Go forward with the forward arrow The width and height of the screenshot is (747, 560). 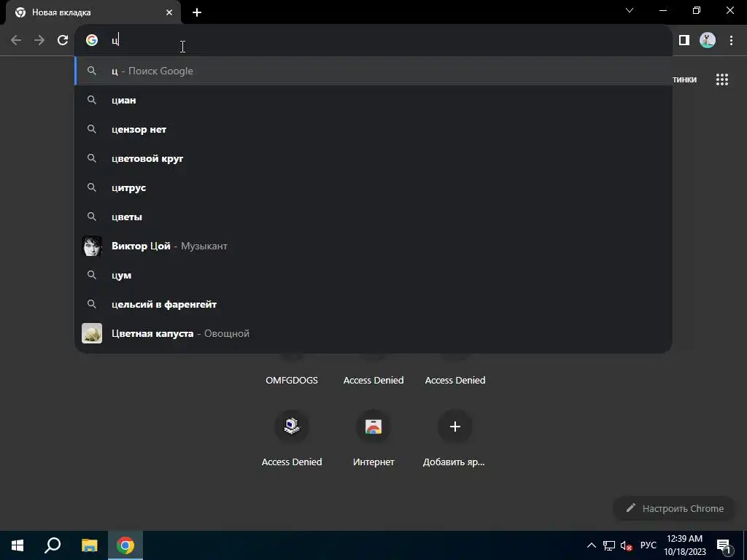tap(39, 40)
